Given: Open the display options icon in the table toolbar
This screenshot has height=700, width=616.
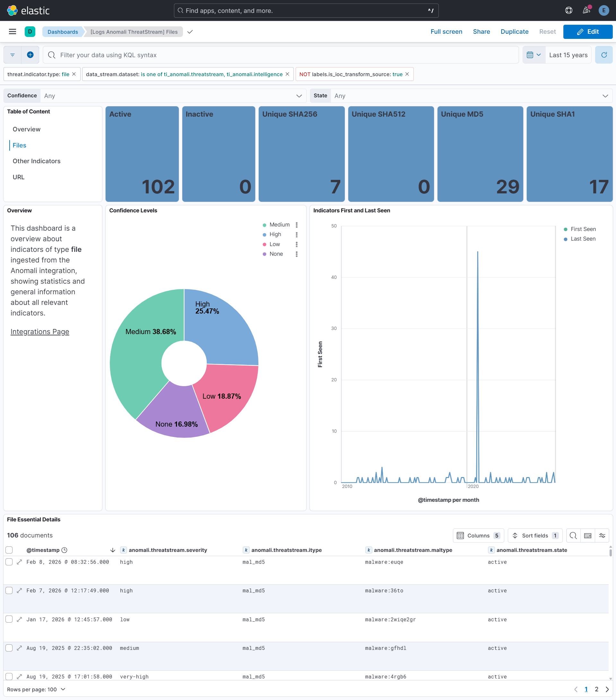Looking at the screenshot, I should pyautogui.click(x=602, y=535).
